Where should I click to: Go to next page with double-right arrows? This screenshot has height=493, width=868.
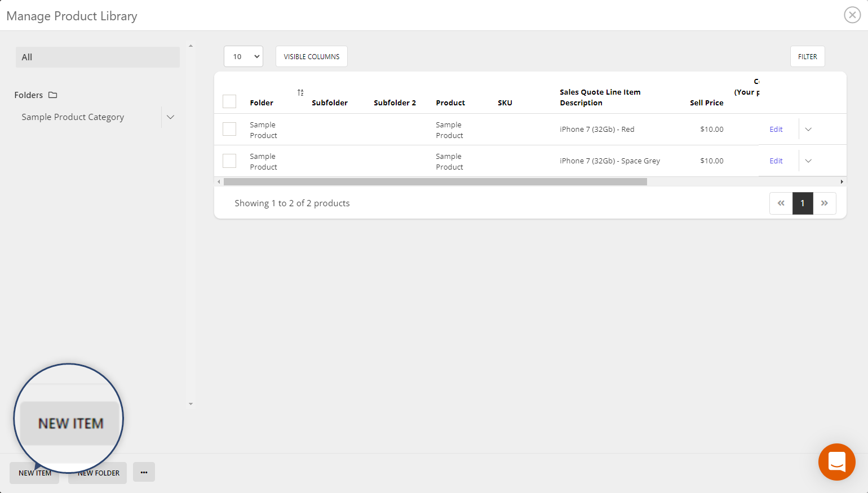(825, 203)
